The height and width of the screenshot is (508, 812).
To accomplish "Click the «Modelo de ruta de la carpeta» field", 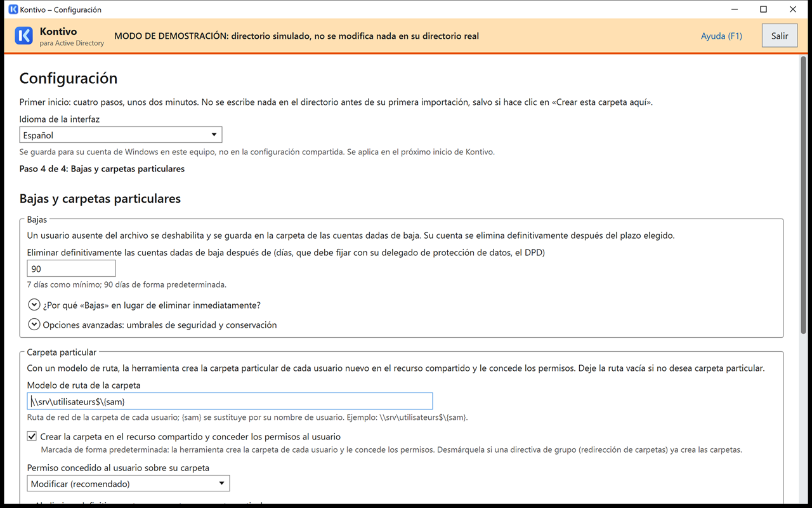I will 230,401.
